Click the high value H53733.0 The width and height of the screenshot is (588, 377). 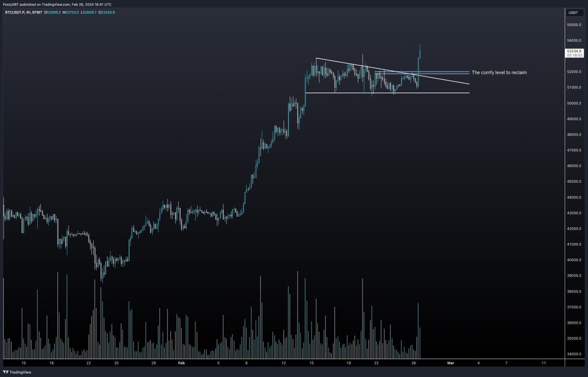click(x=72, y=12)
